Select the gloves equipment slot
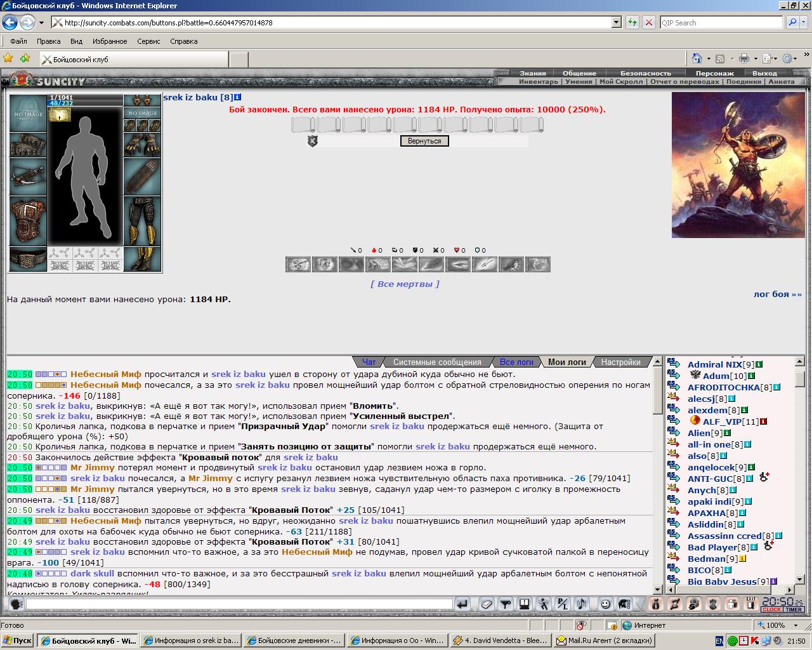Screen dimensions: 812x650 click(142, 145)
